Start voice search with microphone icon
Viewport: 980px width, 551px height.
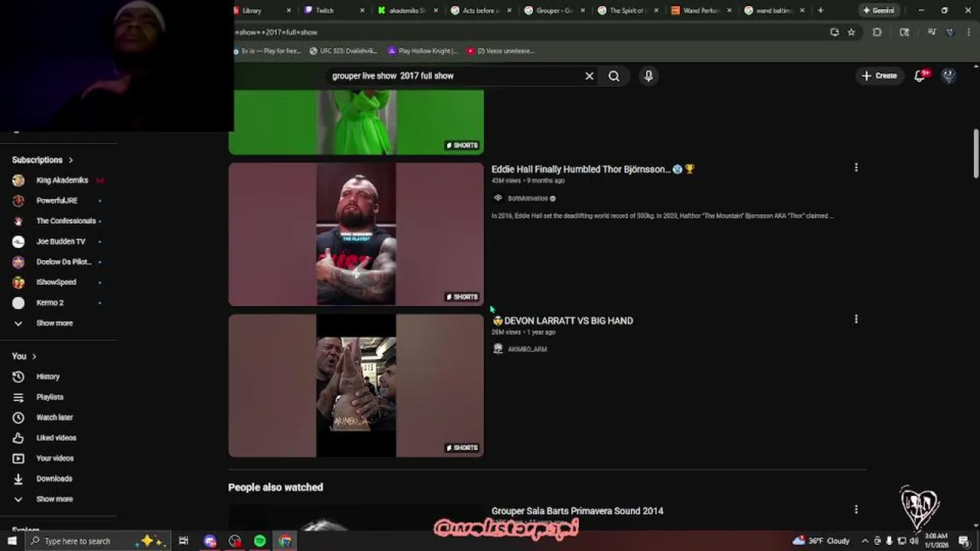click(x=648, y=76)
